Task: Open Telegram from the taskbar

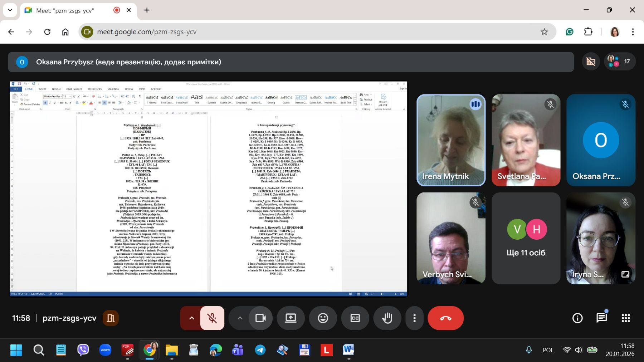Action: (260, 350)
